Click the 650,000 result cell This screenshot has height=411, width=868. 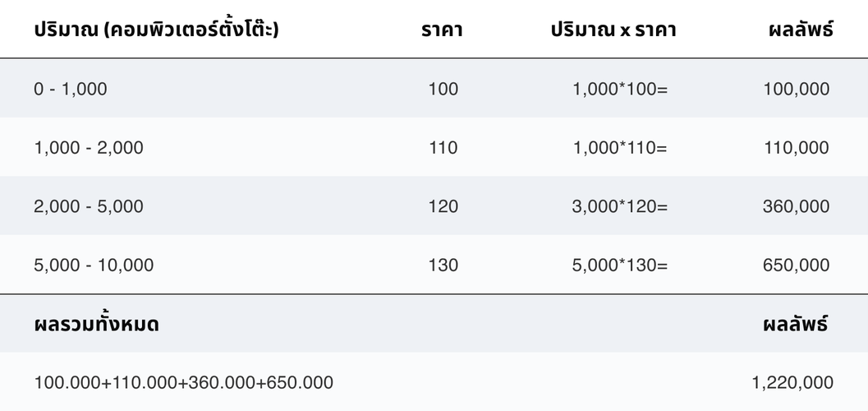tap(797, 266)
